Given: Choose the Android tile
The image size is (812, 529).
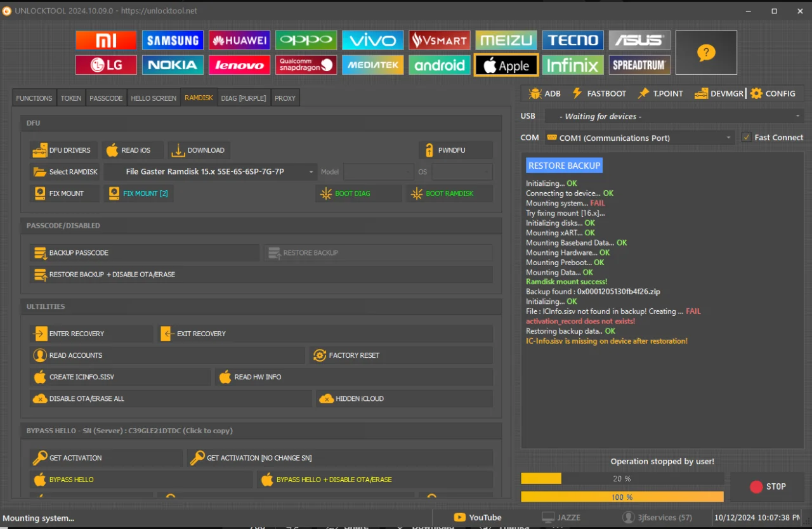Looking at the screenshot, I should (x=440, y=65).
